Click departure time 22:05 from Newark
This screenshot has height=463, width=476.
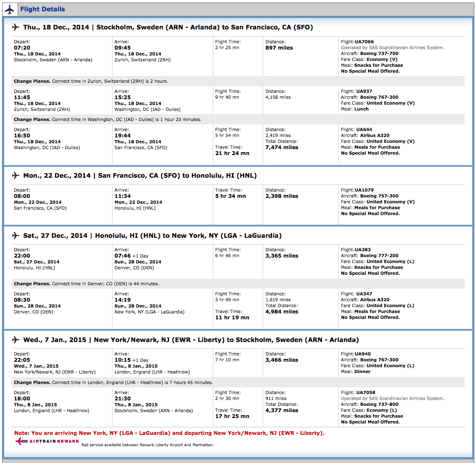[x=22, y=360]
